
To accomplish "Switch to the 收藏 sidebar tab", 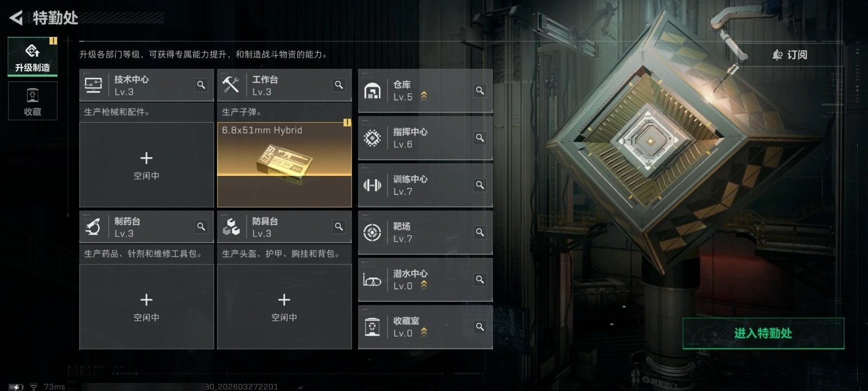I will 33,101.
